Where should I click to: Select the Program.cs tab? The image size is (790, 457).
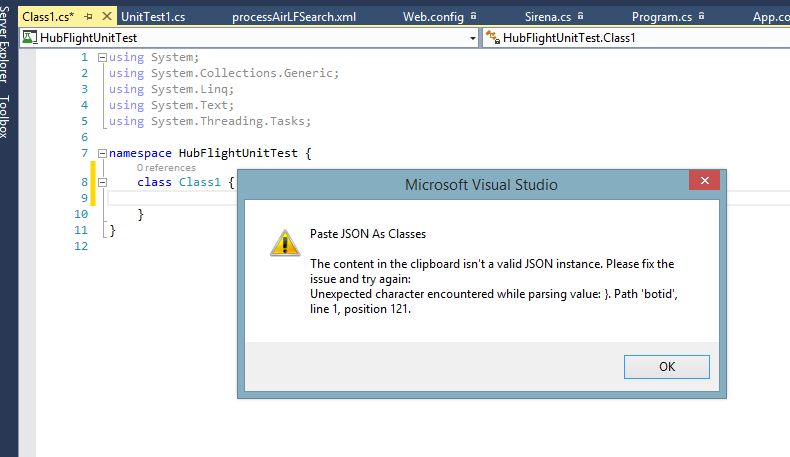click(x=662, y=17)
